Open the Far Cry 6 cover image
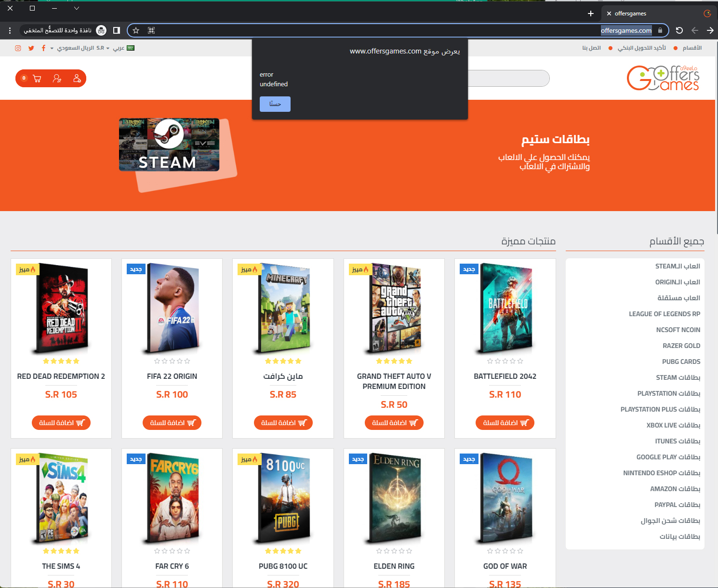Viewport: 718px width, 588px height. [172, 497]
